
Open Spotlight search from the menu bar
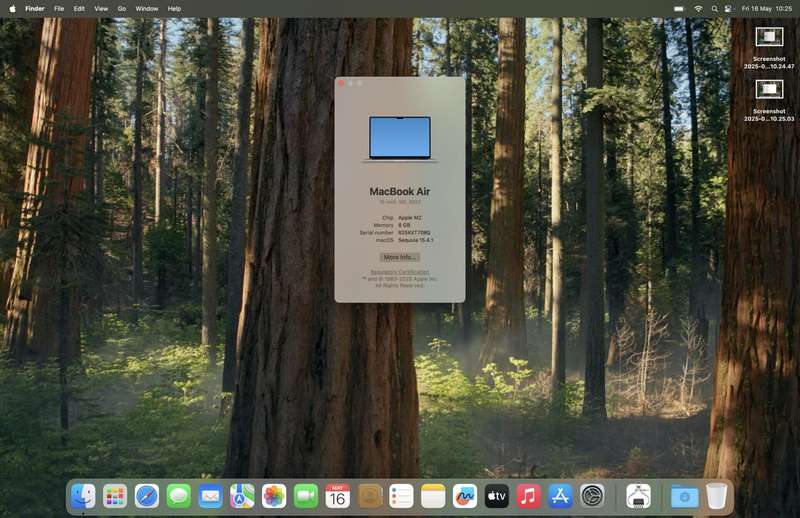coord(714,9)
